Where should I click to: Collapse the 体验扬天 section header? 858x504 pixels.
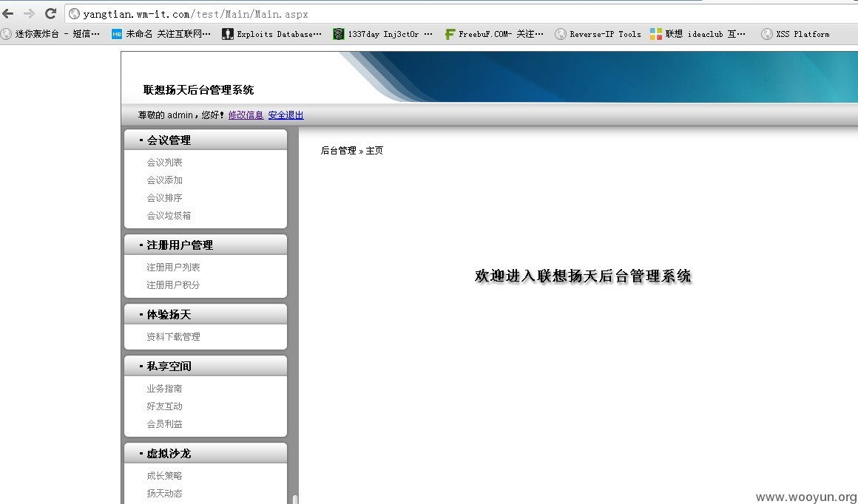[206, 314]
